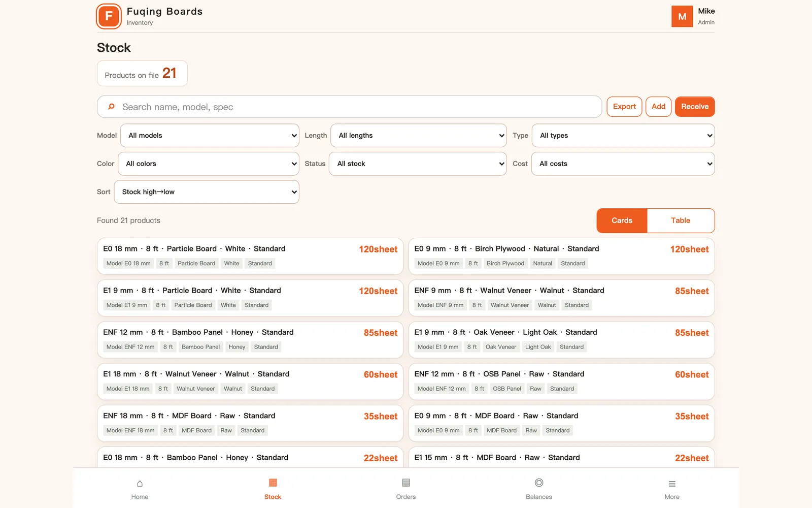This screenshot has height=508, width=812.
Task: Open E1 9 mm Oak Veneer Light Oak card
Action: (x=561, y=339)
